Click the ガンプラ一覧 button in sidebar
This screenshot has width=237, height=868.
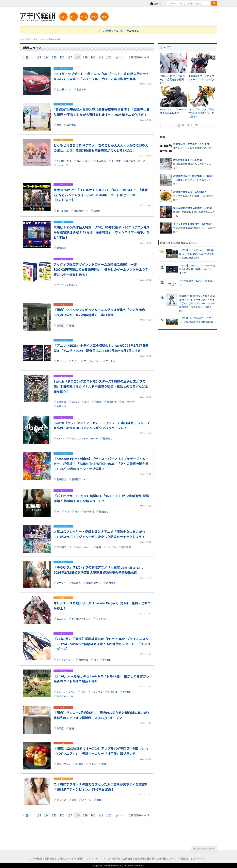(x=187, y=125)
